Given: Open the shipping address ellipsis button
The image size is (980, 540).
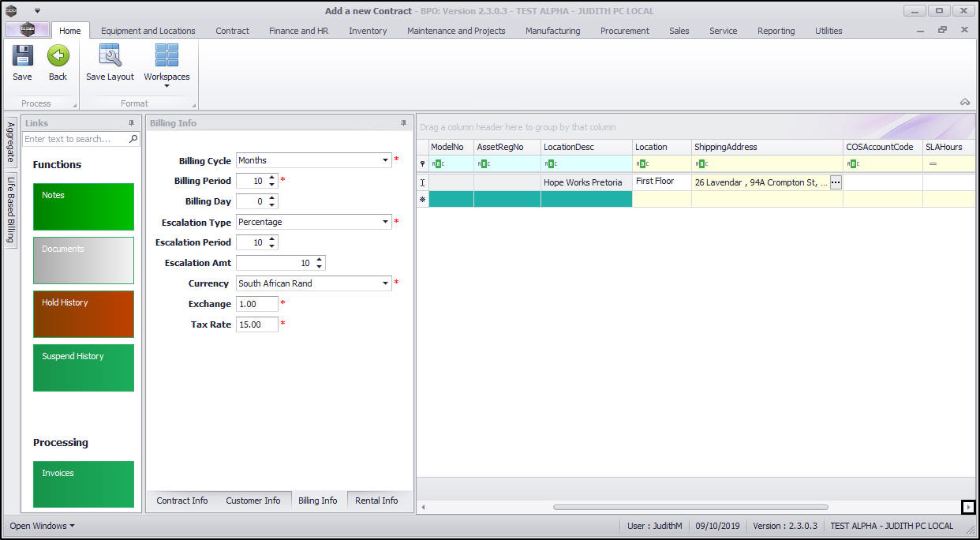Looking at the screenshot, I should click(x=836, y=182).
